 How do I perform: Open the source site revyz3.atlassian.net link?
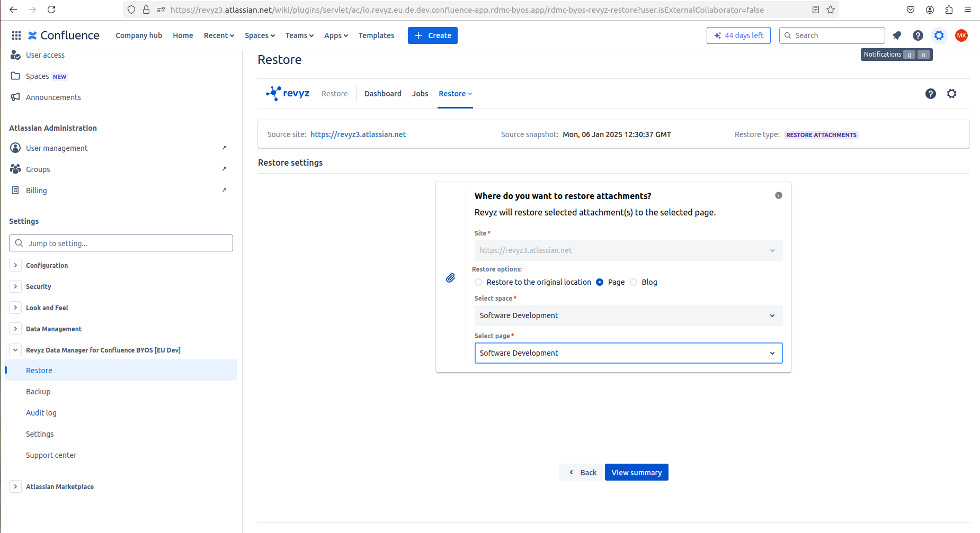click(358, 134)
